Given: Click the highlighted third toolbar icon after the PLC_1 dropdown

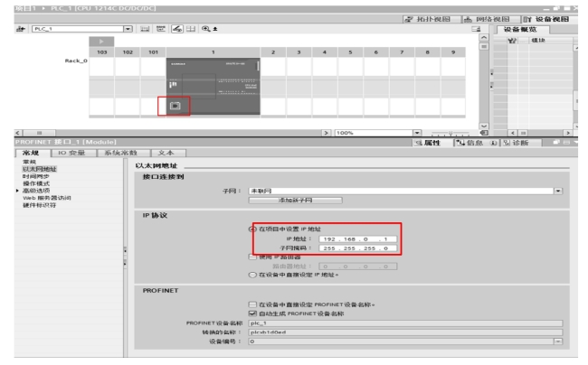Looking at the screenshot, I should [x=177, y=29].
